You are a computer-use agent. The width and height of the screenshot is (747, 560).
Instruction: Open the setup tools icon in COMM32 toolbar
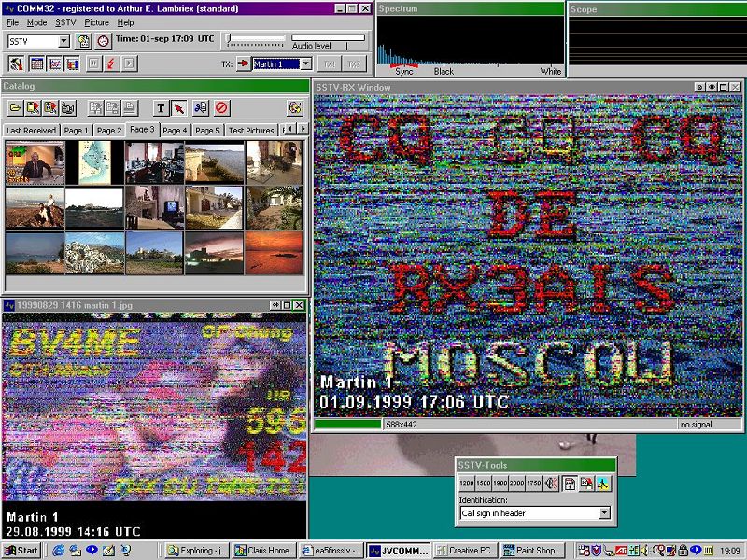point(16,63)
